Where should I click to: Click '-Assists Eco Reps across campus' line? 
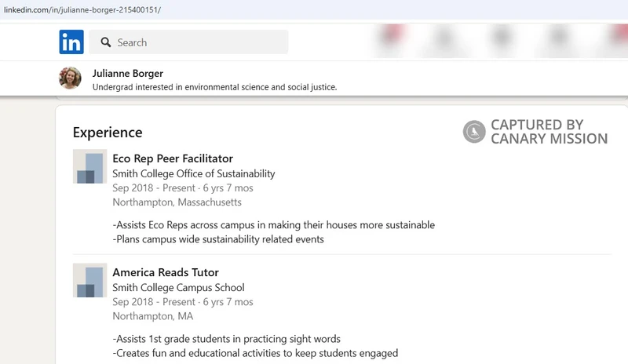click(x=273, y=225)
